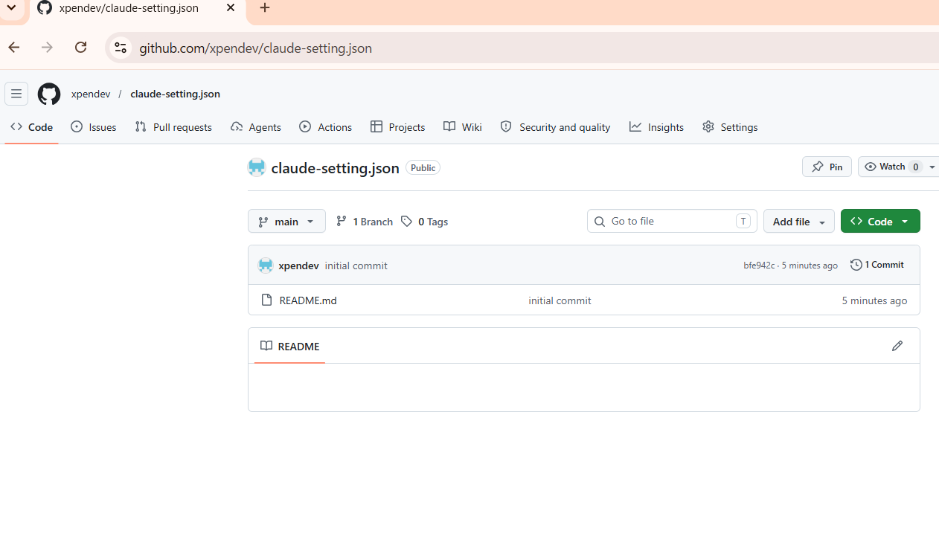The height and width of the screenshot is (560, 939).
Task: Click the browser Forward arrow
Action: tap(47, 48)
